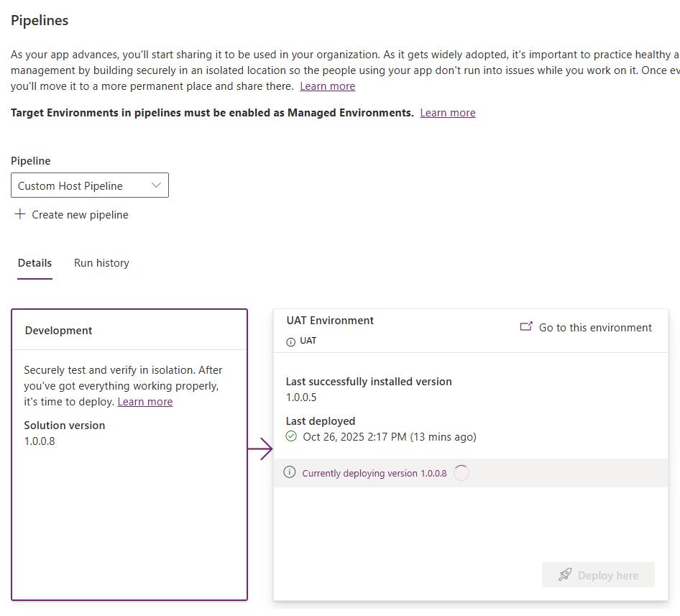Image resolution: width=680 pixels, height=616 pixels.
Task: Click the Create new pipeline label
Action: (x=81, y=215)
